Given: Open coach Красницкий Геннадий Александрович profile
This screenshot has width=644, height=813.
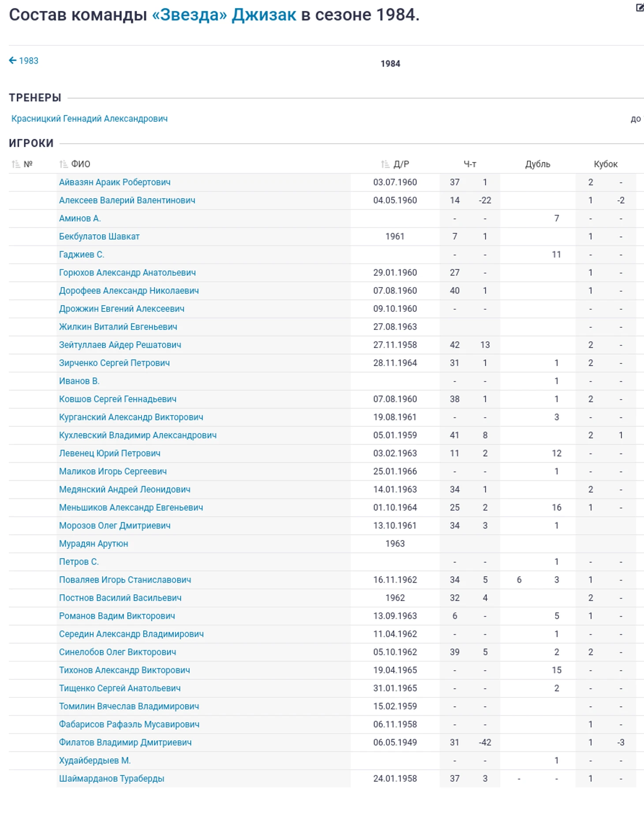Looking at the screenshot, I should point(90,119).
